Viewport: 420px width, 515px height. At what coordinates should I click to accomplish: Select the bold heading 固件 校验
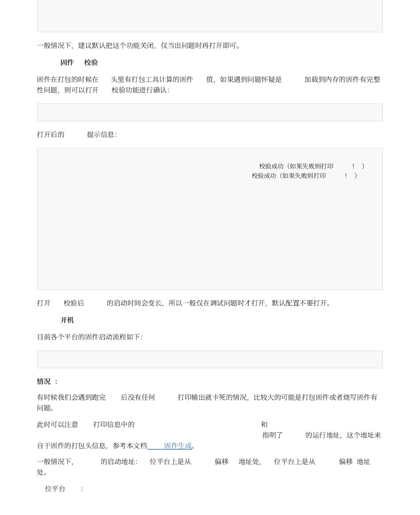click(x=80, y=63)
